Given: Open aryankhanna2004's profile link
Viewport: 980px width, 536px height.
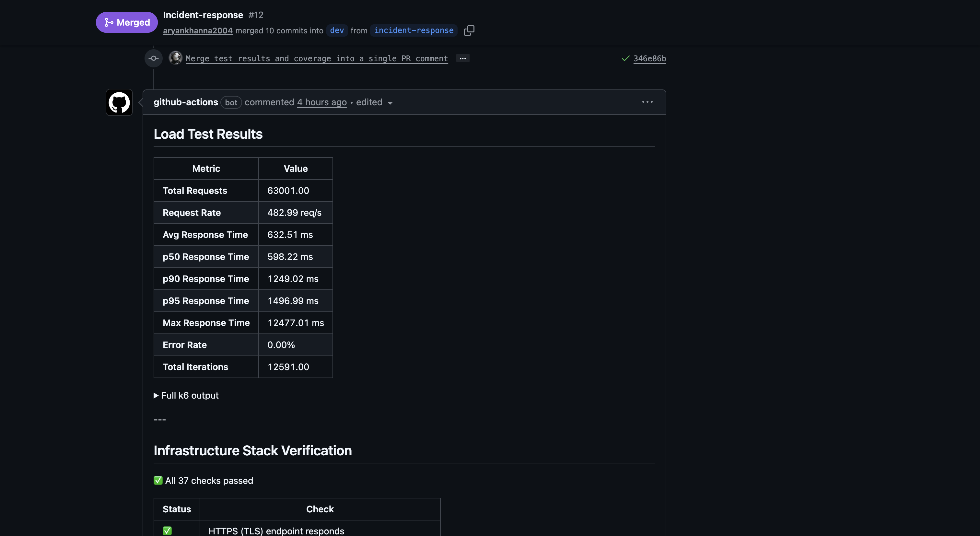Looking at the screenshot, I should 197,31.
